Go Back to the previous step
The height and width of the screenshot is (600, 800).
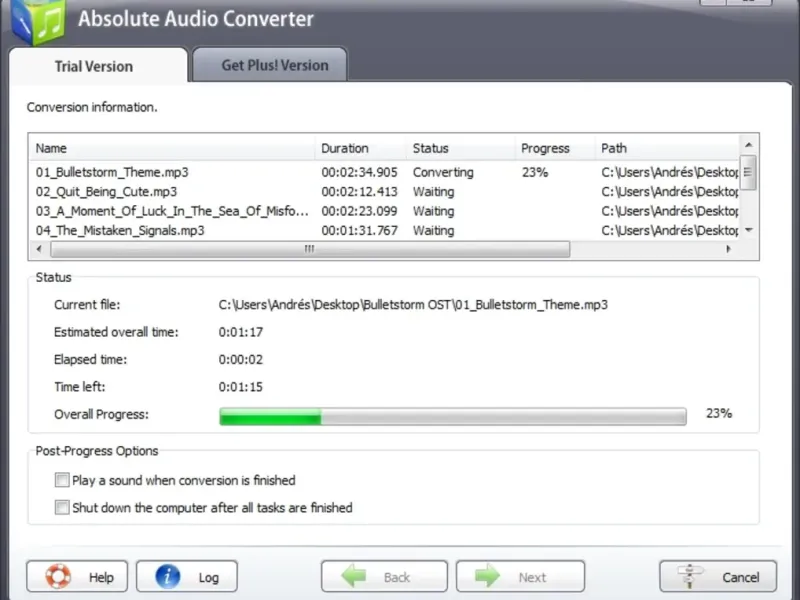click(384, 577)
